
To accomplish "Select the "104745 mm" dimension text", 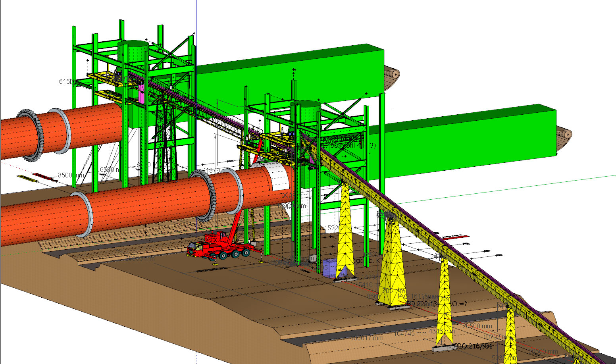I will point(410,333).
